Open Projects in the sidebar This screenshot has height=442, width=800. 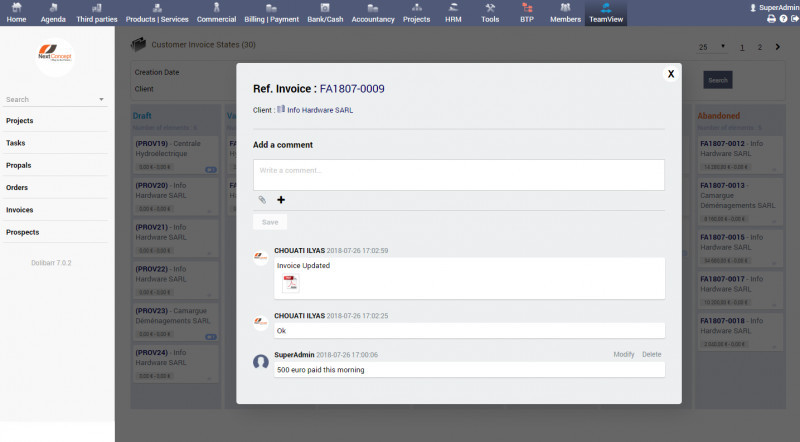coord(19,121)
